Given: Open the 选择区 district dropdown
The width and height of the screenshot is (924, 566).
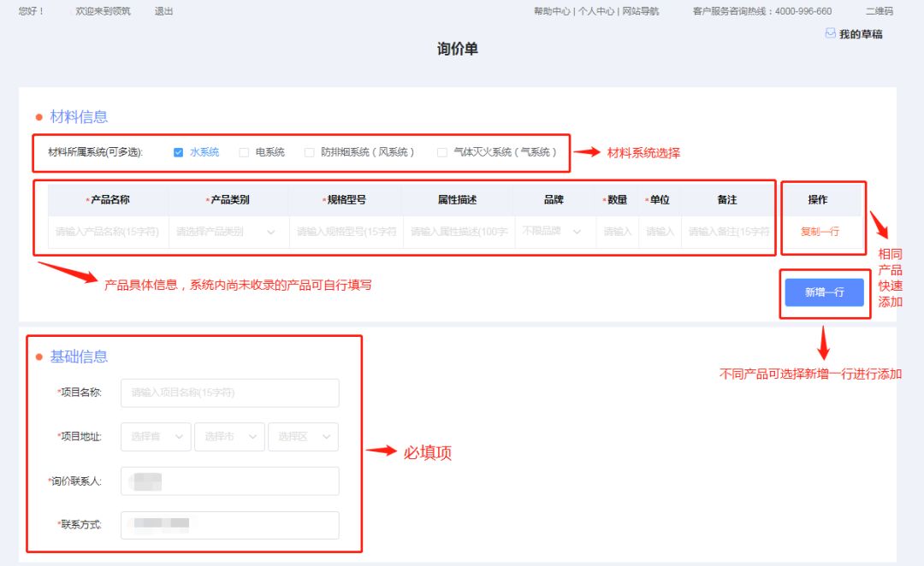Looking at the screenshot, I should coord(304,437).
